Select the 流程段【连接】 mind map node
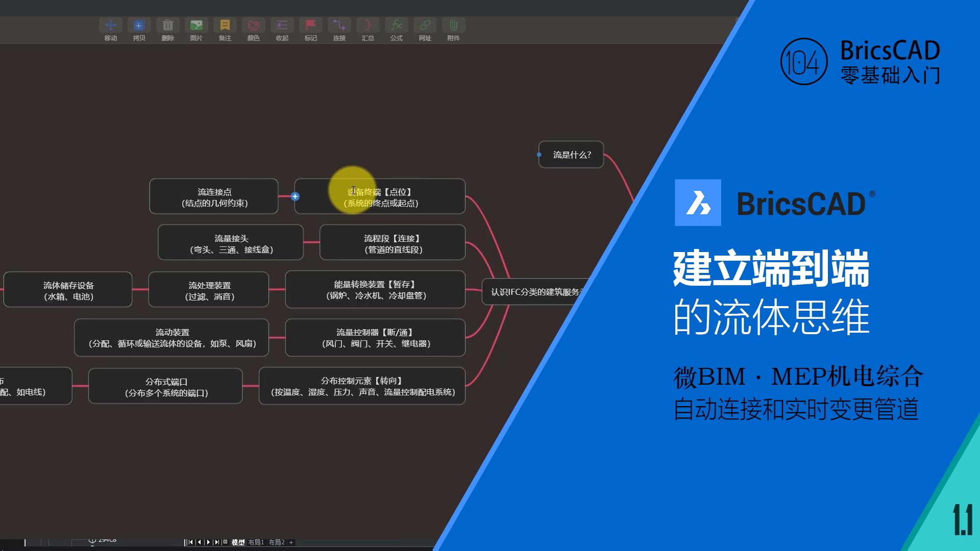Image resolution: width=980 pixels, height=551 pixels. point(392,243)
